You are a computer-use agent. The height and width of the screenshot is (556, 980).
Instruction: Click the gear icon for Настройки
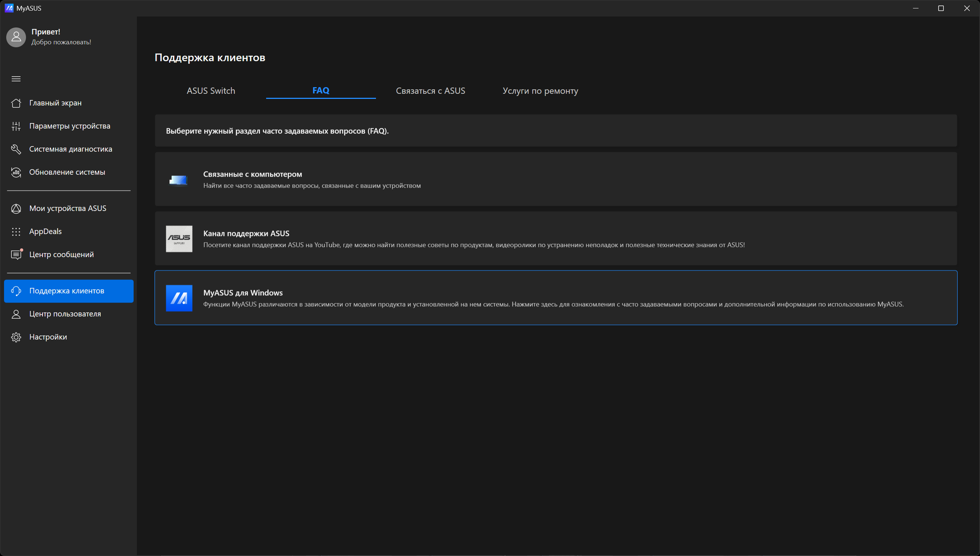(16, 337)
